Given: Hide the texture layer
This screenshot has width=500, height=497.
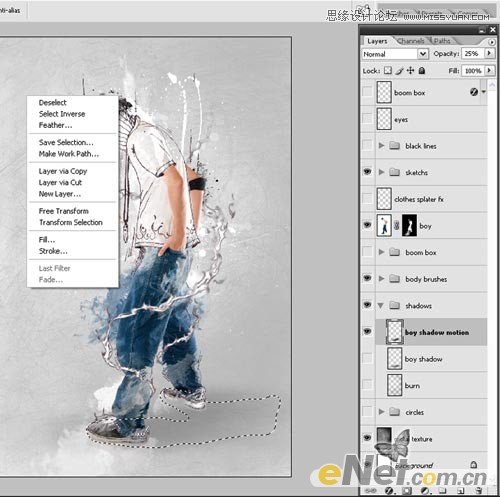Looking at the screenshot, I should click(367, 438).
